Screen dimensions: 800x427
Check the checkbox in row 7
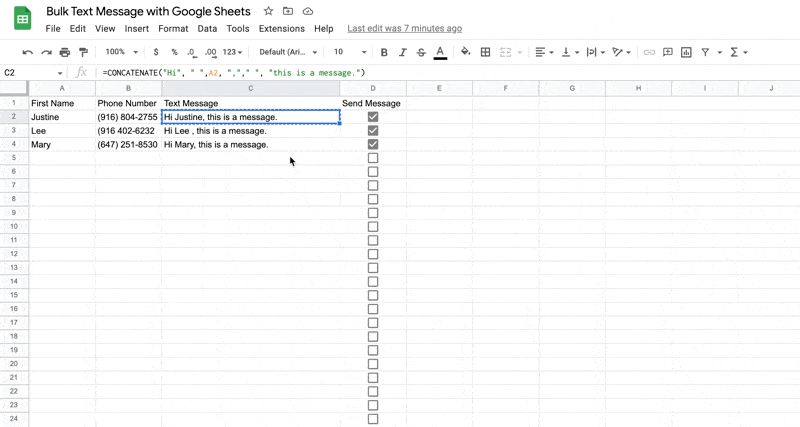pos(373,186)
